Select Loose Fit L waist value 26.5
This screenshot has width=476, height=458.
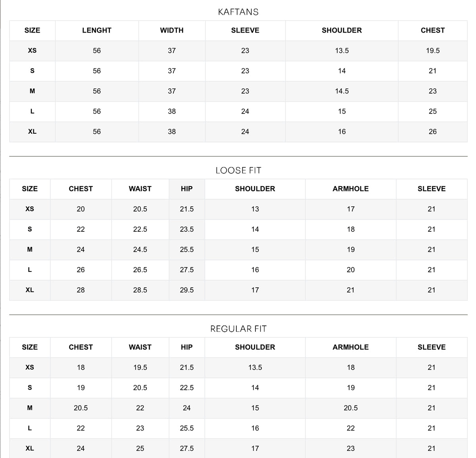(140, 270)
